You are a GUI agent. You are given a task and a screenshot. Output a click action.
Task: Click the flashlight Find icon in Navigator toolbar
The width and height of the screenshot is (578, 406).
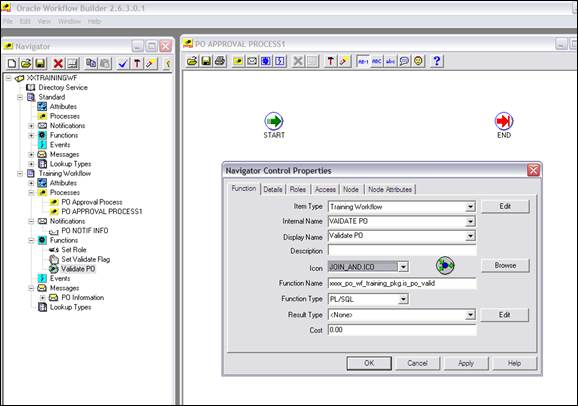tap(150, 63)
